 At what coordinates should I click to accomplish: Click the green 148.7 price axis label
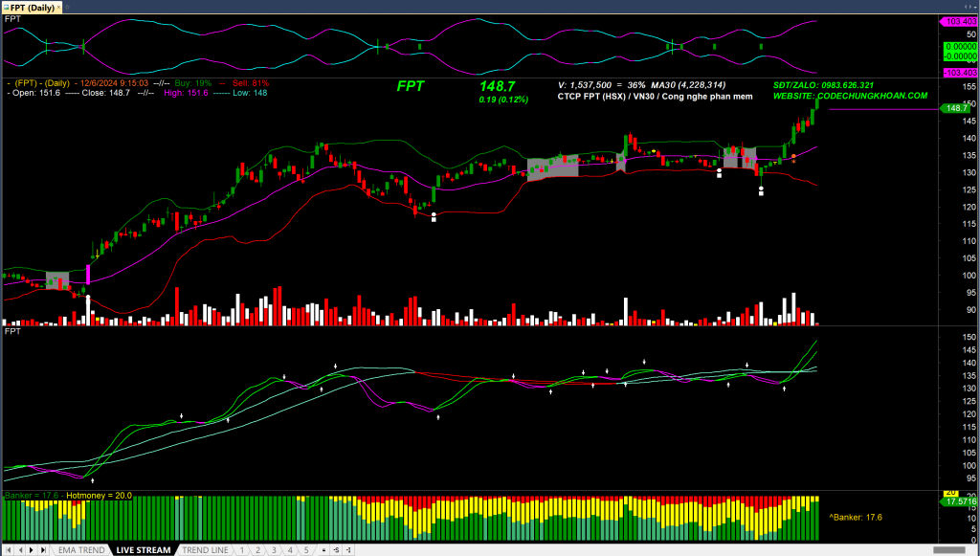click(956, 108)
